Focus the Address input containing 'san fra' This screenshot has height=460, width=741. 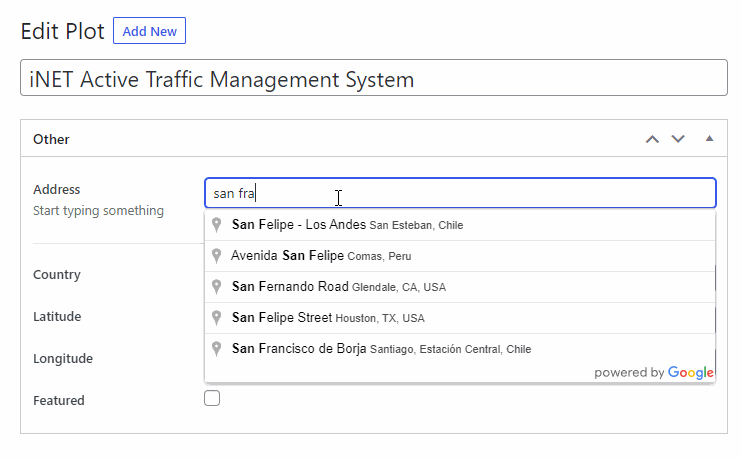point(460,193)
